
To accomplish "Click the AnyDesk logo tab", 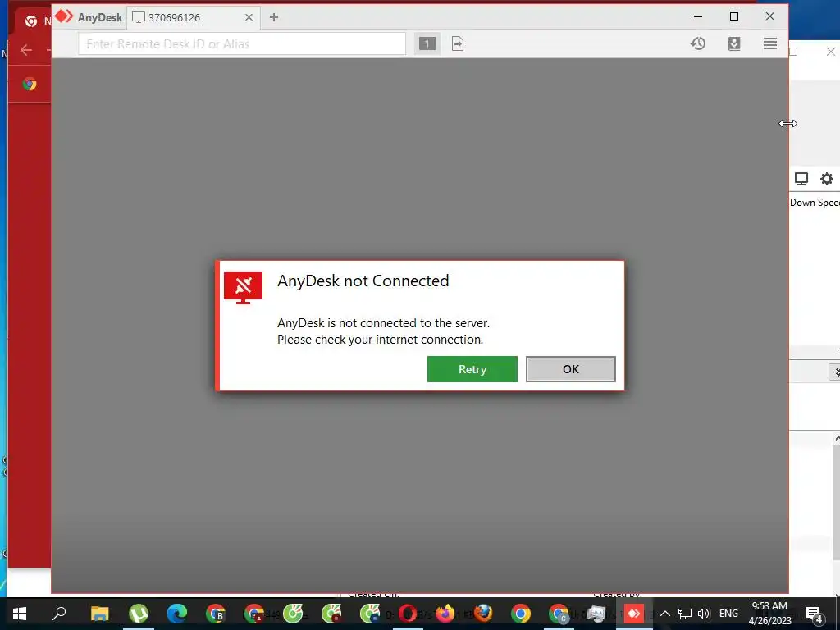I will [89, 17].
